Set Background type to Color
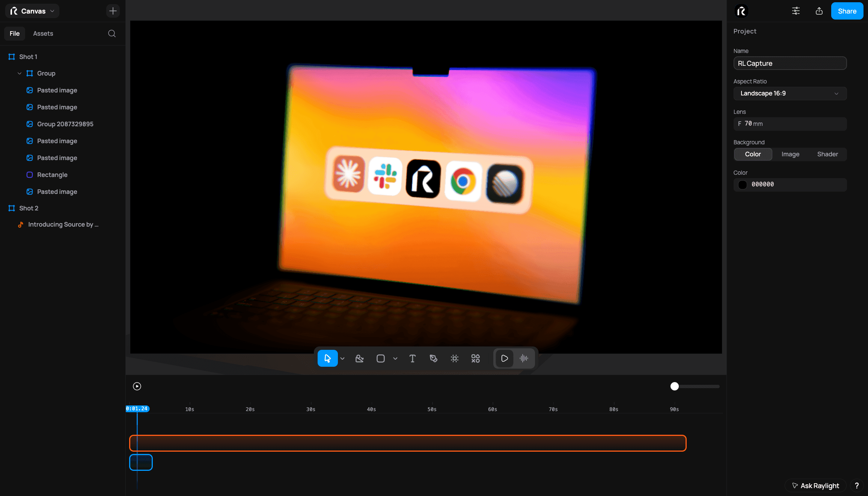The width and height of the screenshot is (868, 496). [753, 154]
